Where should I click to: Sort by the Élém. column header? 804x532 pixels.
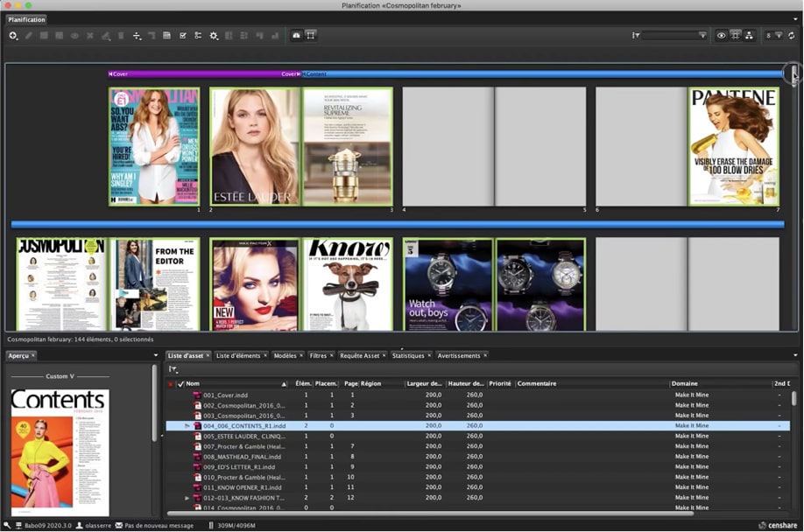tap(303, 383)
